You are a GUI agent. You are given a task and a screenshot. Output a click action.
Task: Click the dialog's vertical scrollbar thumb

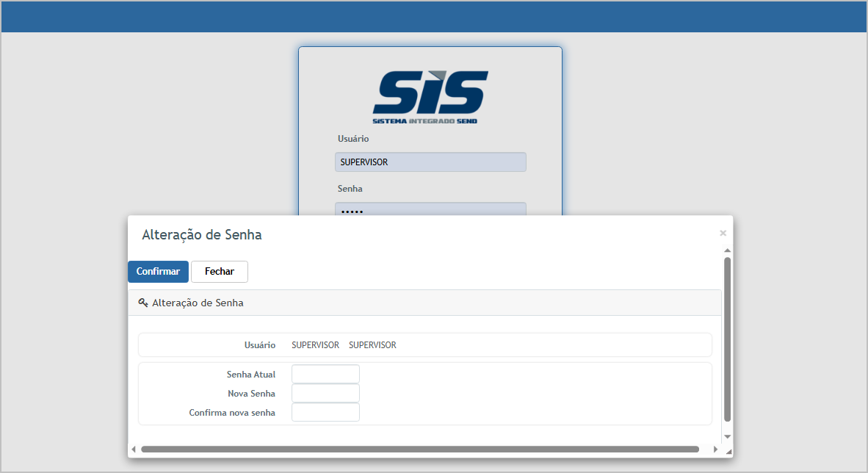click(x=727, y=338)
